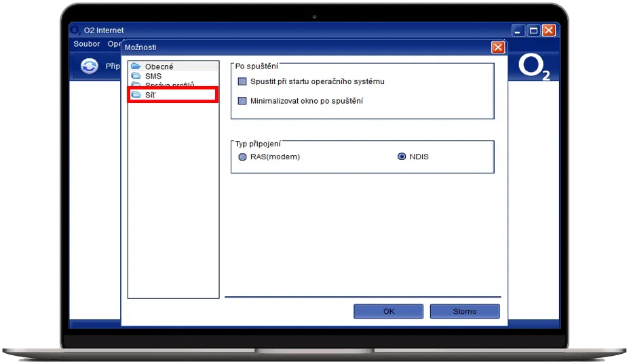Select the Síť folder item
629x364 pixels.
pos(150,95)
